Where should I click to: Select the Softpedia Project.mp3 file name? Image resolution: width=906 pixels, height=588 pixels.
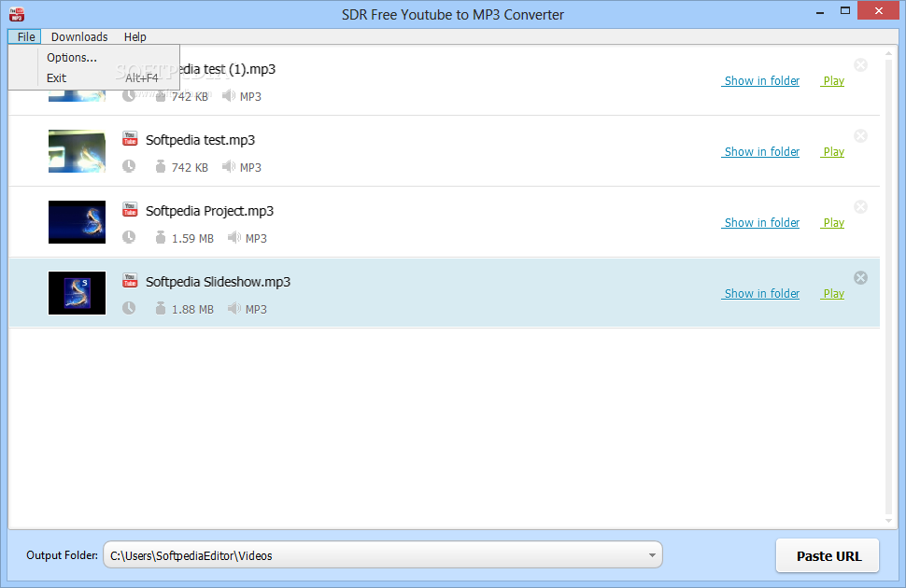[209, 212]
